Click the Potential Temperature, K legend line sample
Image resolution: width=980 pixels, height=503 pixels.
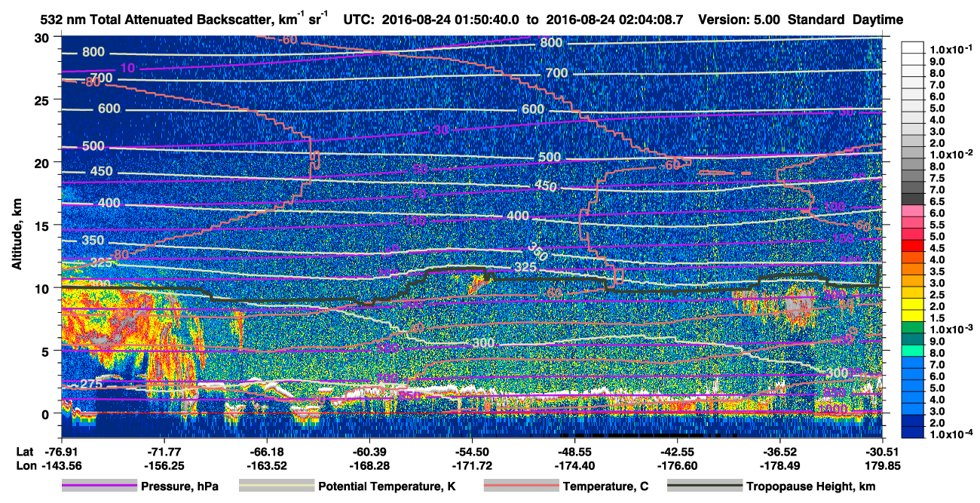point(276,486)
